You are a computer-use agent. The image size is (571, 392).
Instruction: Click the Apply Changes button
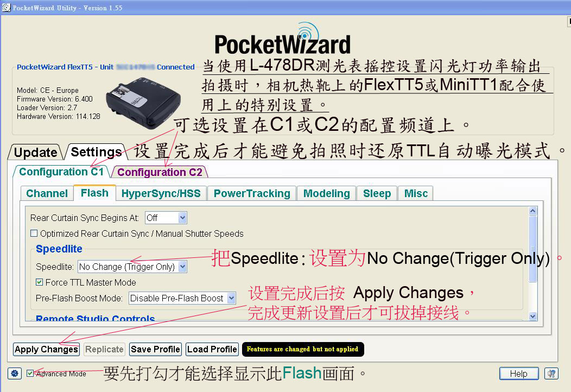(x=46, y=349)
